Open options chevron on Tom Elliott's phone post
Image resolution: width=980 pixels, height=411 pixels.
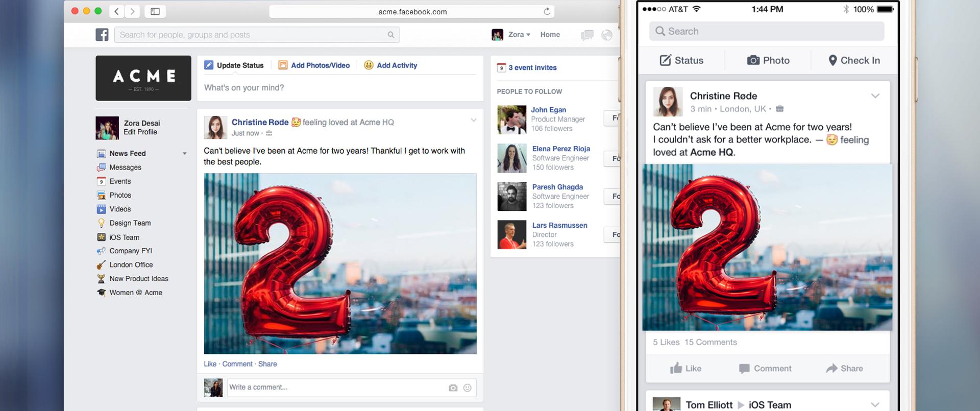(x=875, y=405)
